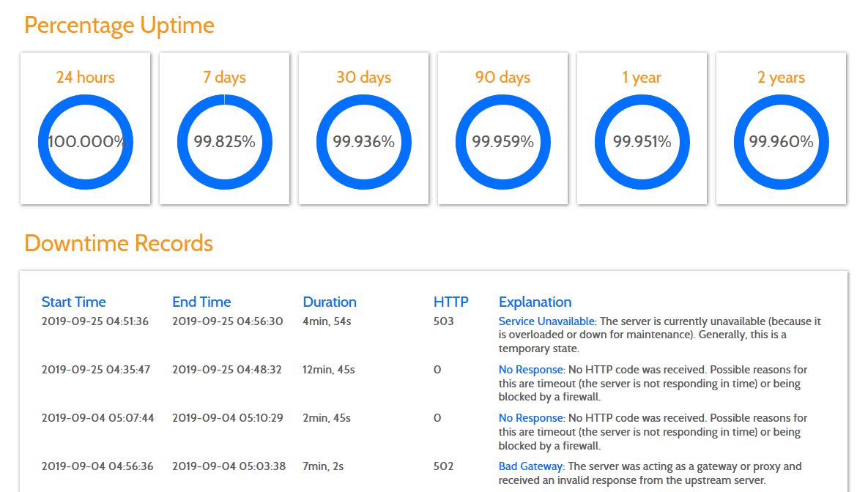The image size is (868, 492).
Task: Click the 7 days uptime donut chart
Action: (225, 142)
